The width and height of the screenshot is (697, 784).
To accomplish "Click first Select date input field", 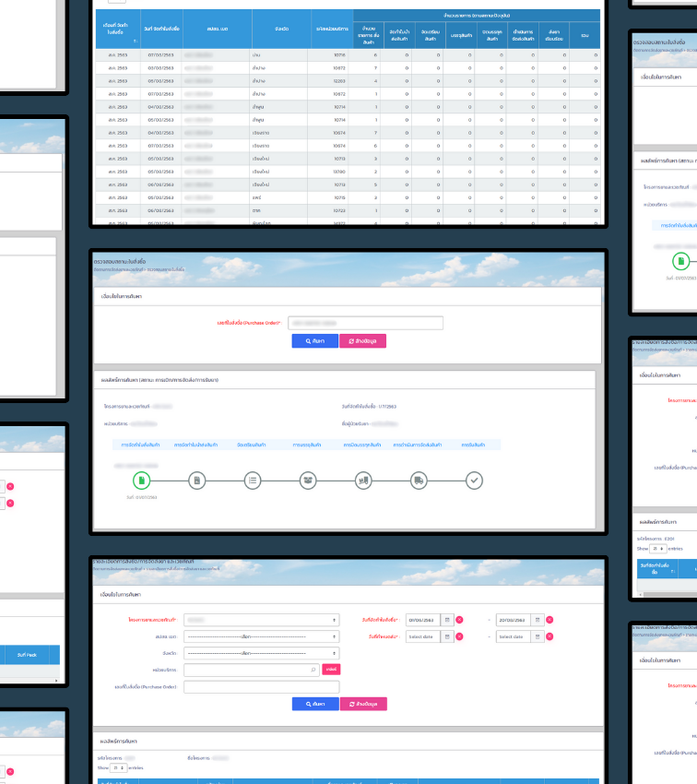I will click(422, 636).
